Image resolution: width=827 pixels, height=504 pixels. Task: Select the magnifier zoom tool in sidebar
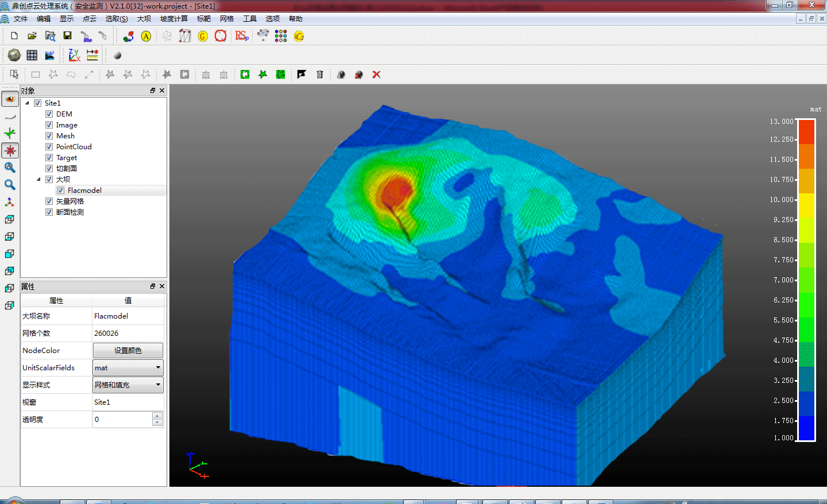pyautogui.click(x=10, y=185)
